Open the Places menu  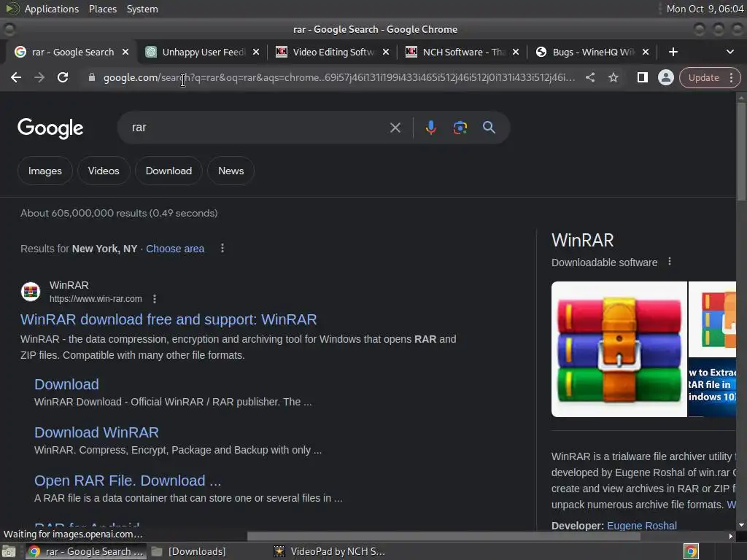(103, 9)
